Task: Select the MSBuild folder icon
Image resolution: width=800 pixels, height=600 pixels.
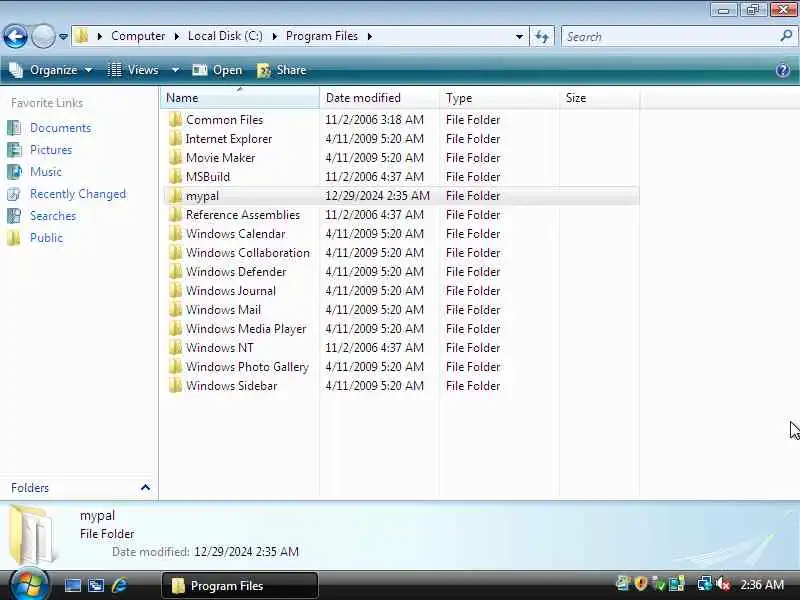Action: tap(175, 177)
